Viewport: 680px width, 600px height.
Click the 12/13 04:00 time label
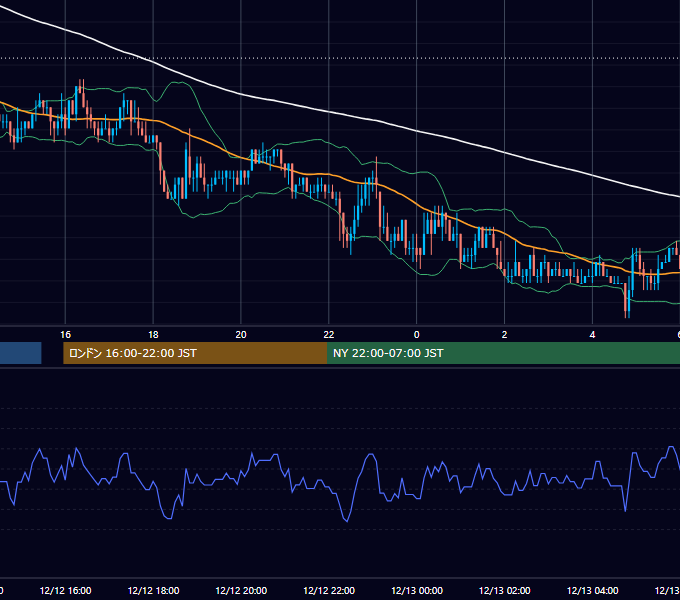point(592,590)
